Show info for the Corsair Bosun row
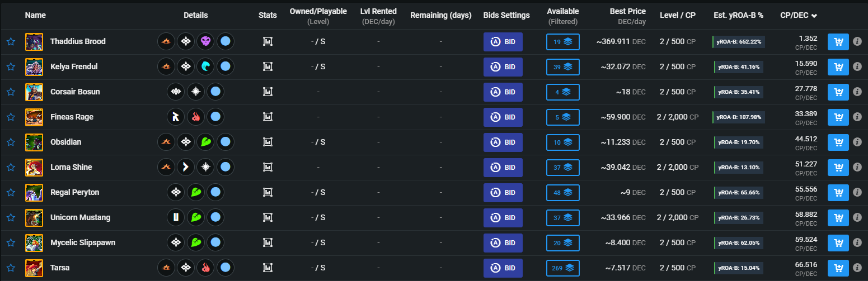The height and width of the screenshot is (281, 868). [x=857, y=92]
